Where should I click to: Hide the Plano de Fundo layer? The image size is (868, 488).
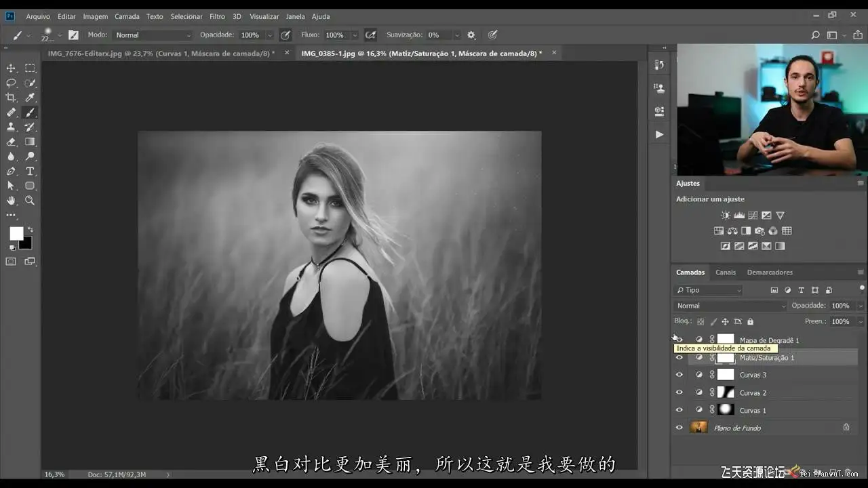pyautogui.click(x=679, y=428)
